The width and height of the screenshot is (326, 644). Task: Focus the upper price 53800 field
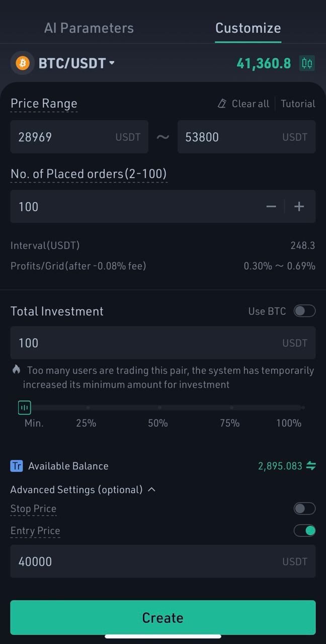247,137
